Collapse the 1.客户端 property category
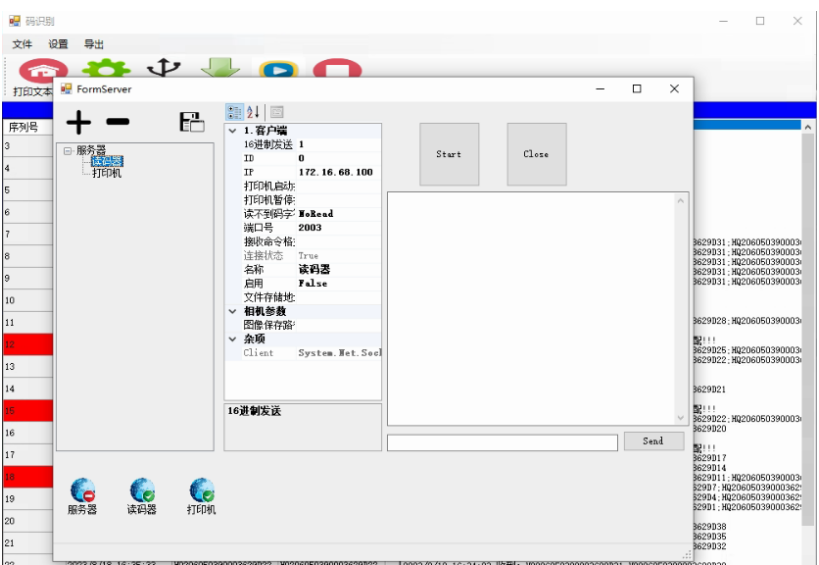Viewport: 819px width, 565px height. coord(233,131)
